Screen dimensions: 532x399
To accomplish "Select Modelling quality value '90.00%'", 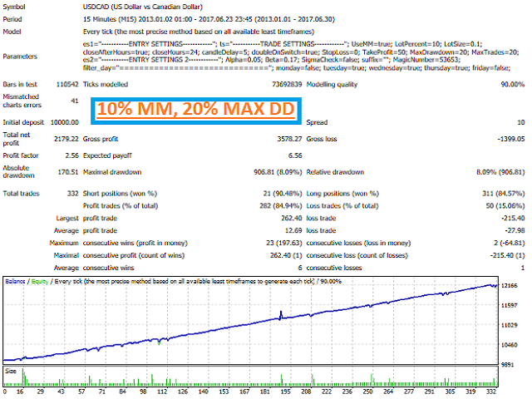I will pos(512,84).
